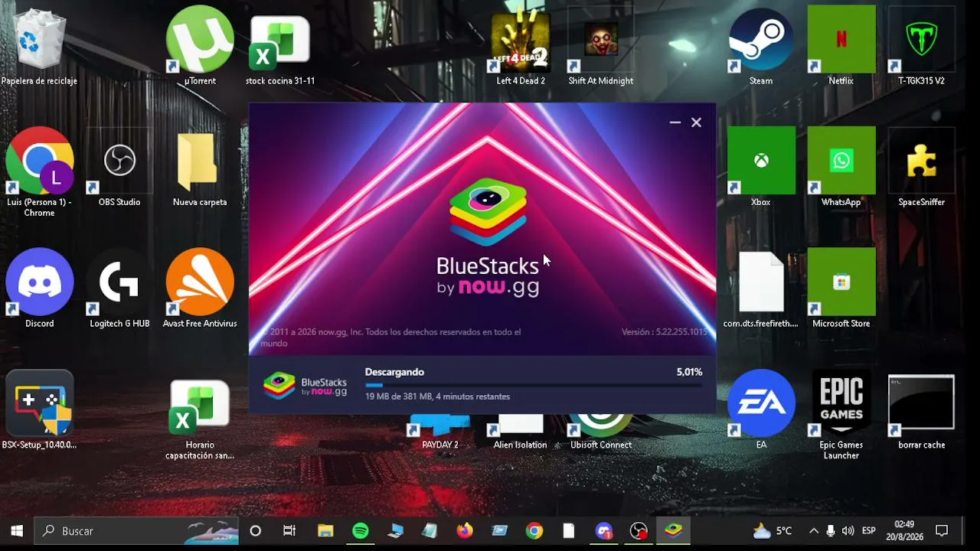Select the PAYDAY 2 desktop shortcut
This screenshot has height=551, width=980.
[x=440, y=433]
